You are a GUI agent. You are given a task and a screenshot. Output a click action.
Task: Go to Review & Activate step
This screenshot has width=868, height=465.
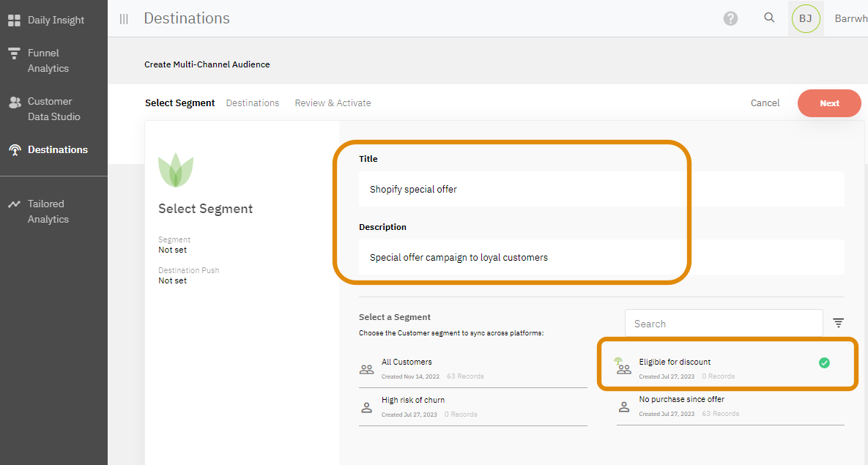(x=333, y=103)
